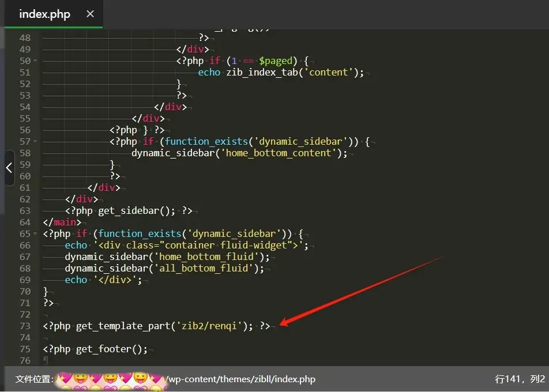Fold the dynamic_sidebar if block at line 57
Image resolution: width=549 pixels, height=392 pixels.
35,141
